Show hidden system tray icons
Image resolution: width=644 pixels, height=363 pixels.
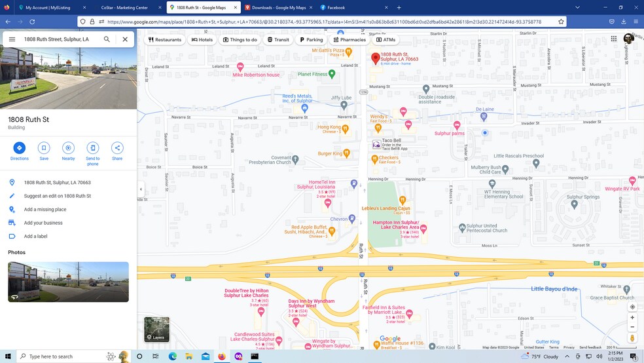[567, 356]
